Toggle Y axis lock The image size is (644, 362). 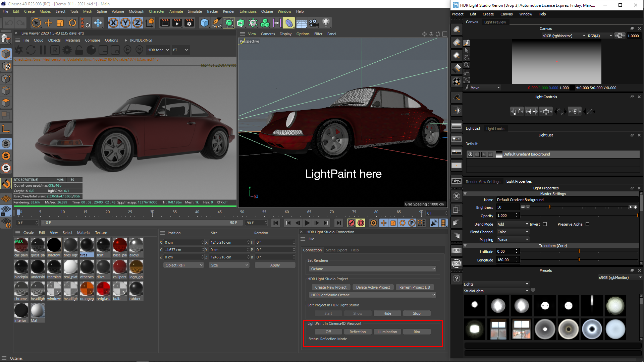point(125,23)
